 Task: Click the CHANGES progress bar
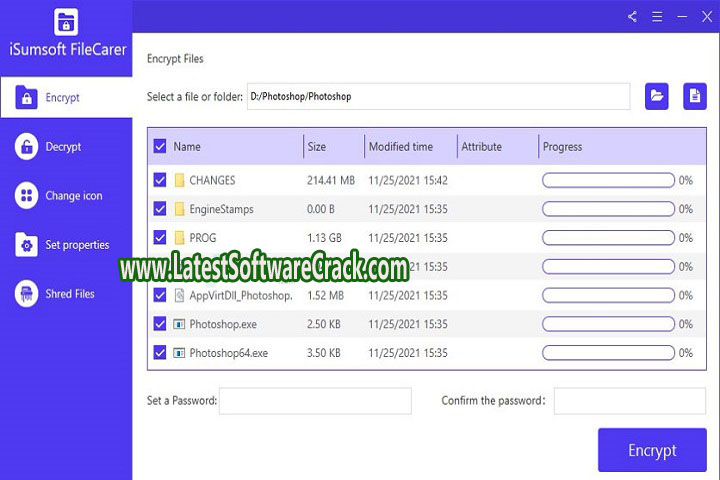coord(608,180)
